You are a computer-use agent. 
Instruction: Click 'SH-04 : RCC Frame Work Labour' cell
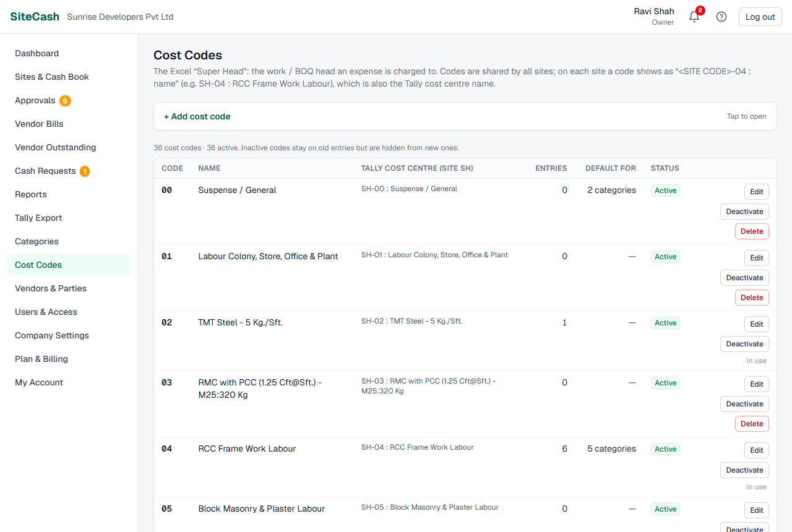[x=417, y=447]
